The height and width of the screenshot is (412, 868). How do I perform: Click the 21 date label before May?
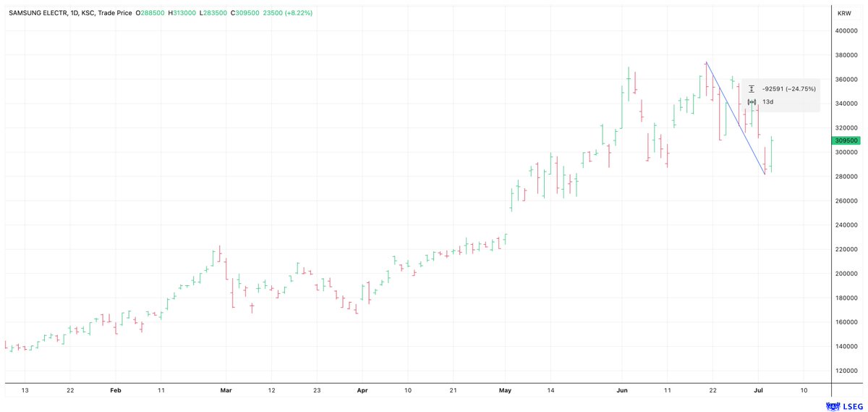454,390
